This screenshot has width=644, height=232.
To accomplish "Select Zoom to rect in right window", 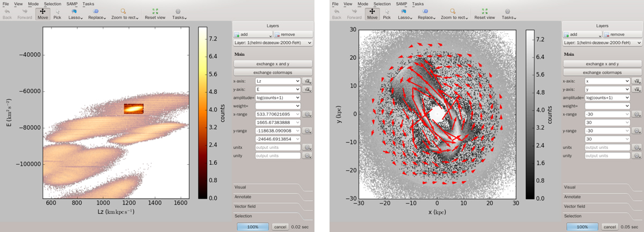I will [x=454, y=13].
